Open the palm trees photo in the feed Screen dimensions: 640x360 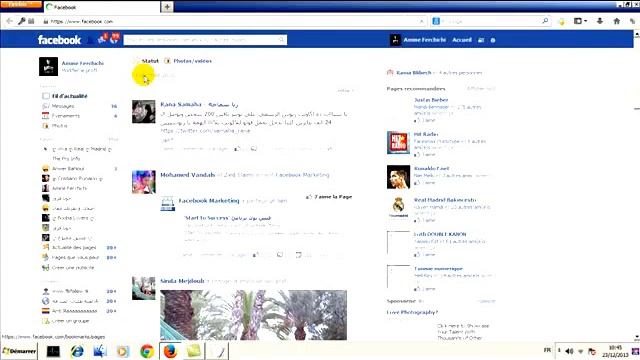click(253, 315)
